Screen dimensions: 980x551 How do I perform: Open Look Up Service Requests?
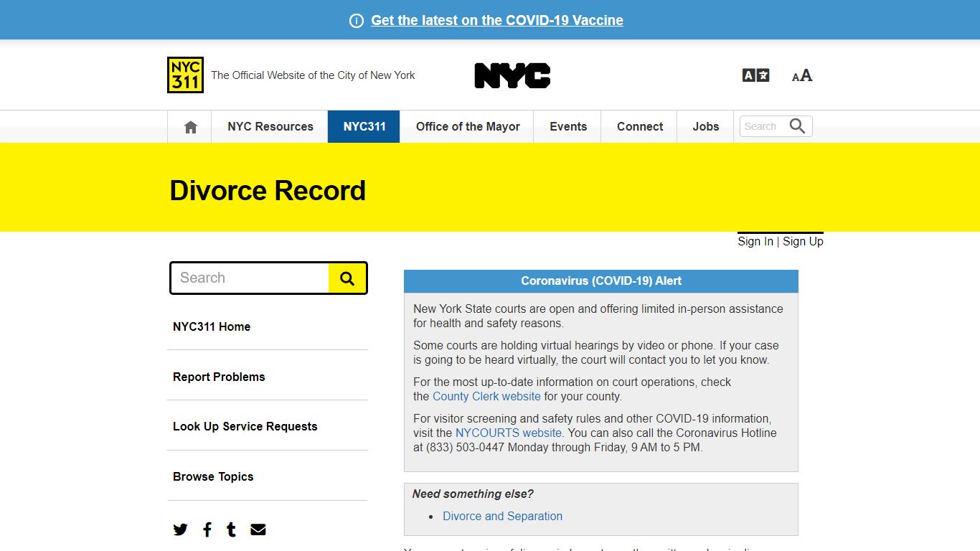point(245,426)
